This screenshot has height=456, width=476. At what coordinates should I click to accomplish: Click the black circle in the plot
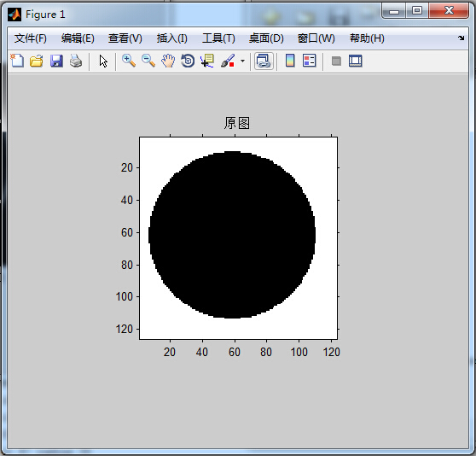click(x=232, y=235)
